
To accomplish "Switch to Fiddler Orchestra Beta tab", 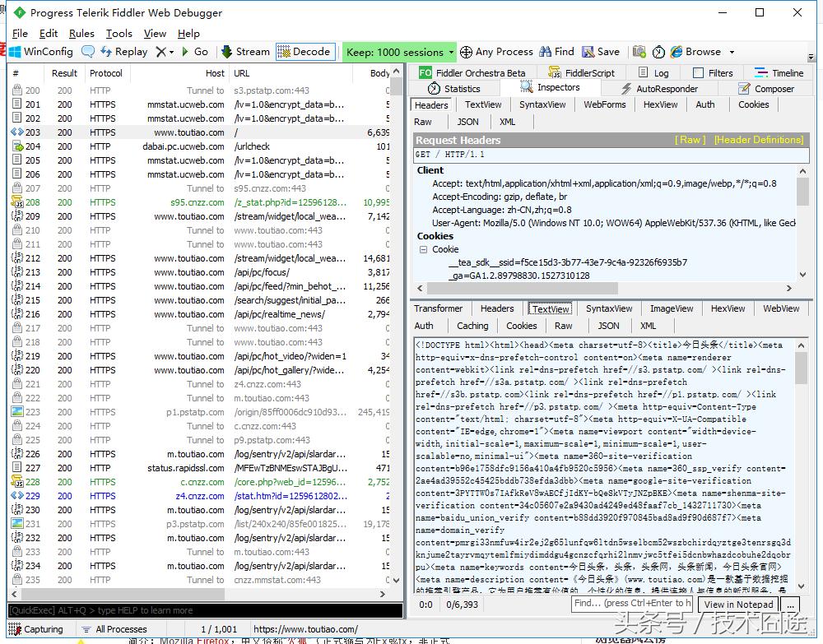I will (472, 73).
